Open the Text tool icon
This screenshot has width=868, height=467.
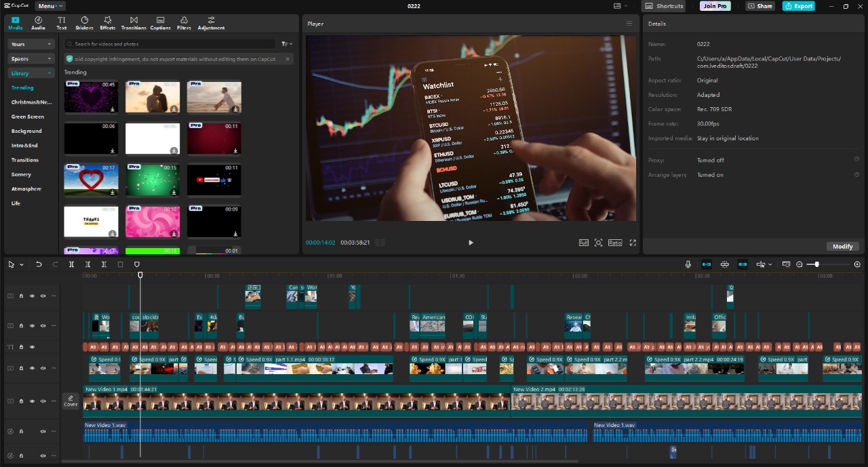pos(62,23)
